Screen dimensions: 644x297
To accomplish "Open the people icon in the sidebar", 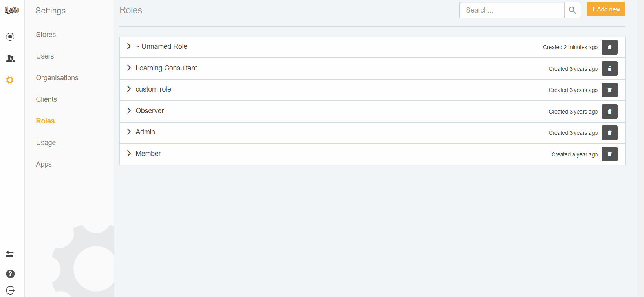I will coord(10,59).
